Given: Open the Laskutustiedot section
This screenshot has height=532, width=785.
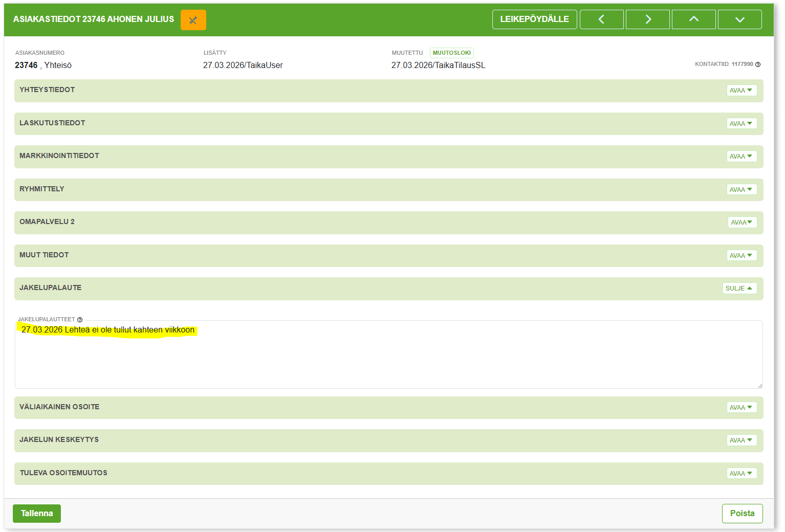Looking at the screenshot, I should tap(741, 124).
